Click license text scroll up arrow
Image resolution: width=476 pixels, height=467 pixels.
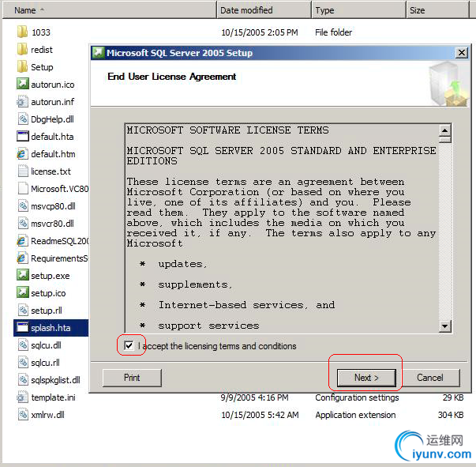(x=444, y=130)
